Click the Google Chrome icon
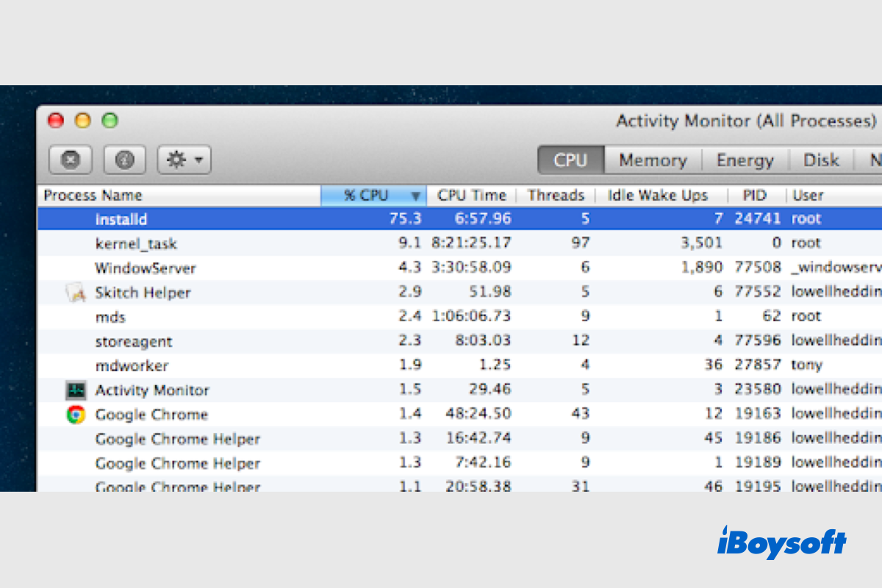This screenshot has height=588, width=882. pyautogui.click(x=76, y=415)
